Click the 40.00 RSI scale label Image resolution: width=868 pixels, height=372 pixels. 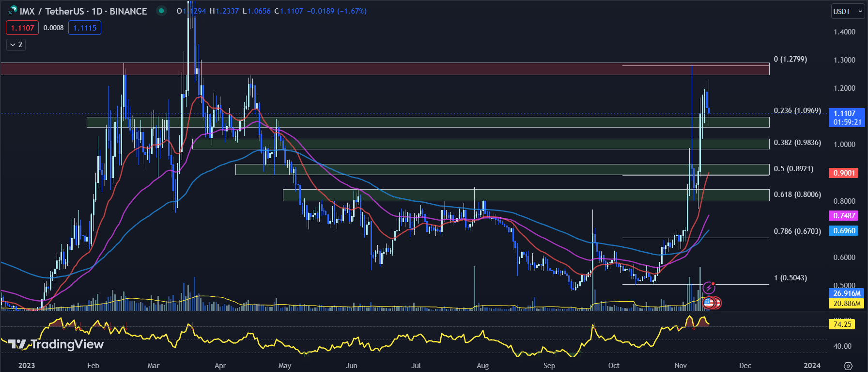[x=842, y=346]
